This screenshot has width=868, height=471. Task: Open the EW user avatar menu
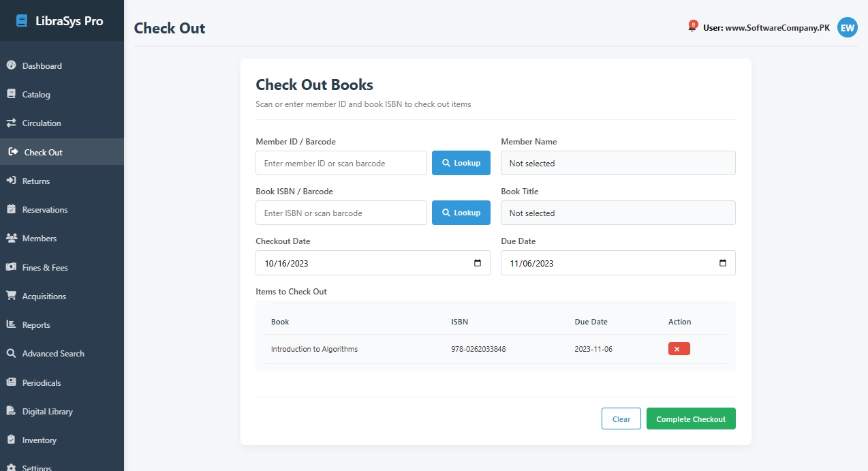(847, 27)
